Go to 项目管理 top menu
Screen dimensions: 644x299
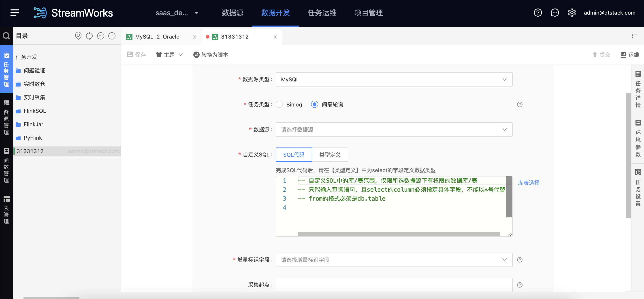(369, 13)
